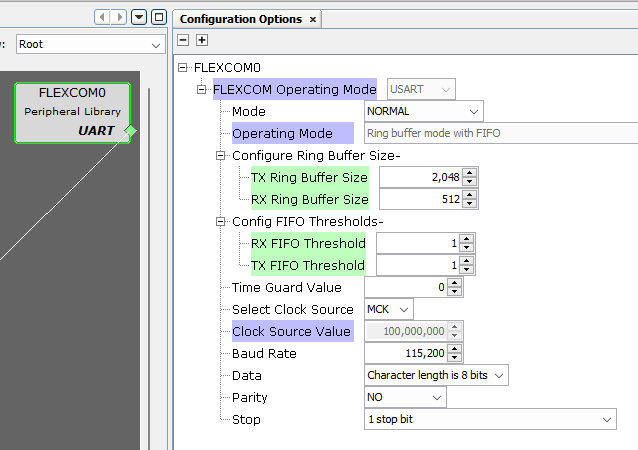
Task: Click the UART diamond connector on FLEXCOM0
Action: (x=130, y=131)
